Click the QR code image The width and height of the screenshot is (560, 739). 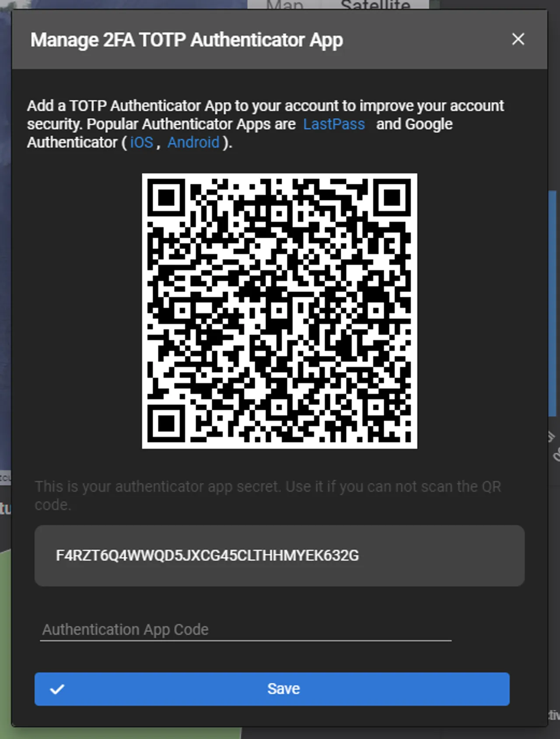click(280, 311)
